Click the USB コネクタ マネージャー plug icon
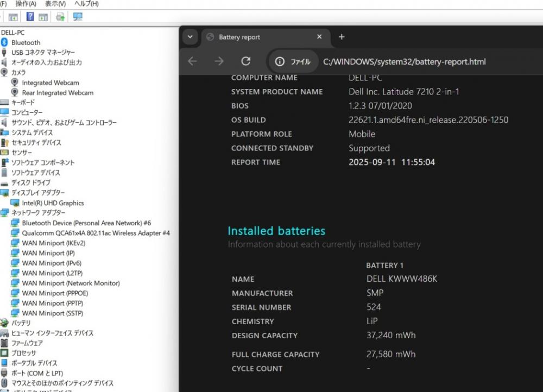543x392 pixels. (4, 52)
